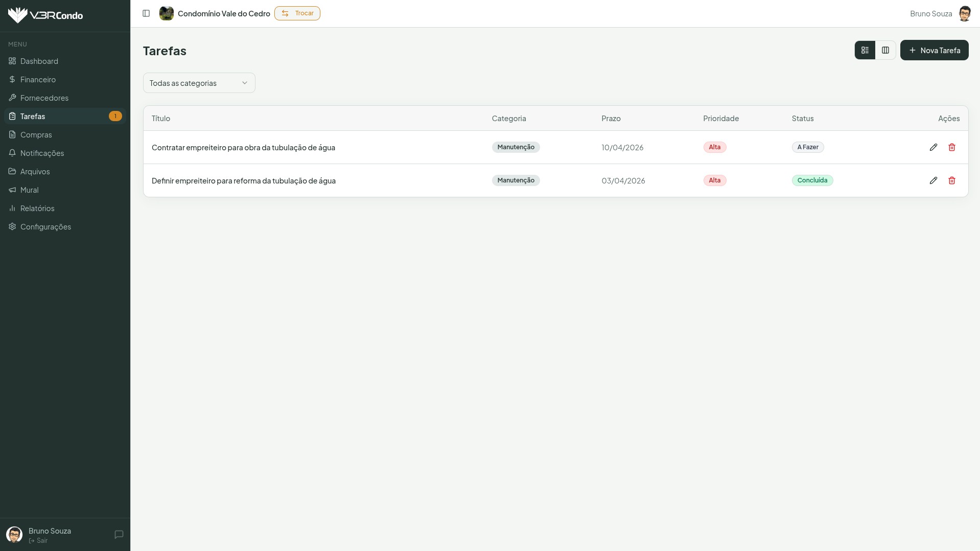Viewport: 980px width, 551px height.
Task: Go to Financeiro in the sidebar
Action: coord(38,80)
